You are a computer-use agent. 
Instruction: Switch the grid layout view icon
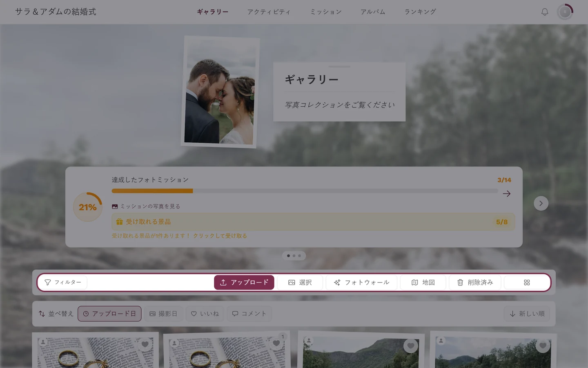(527, 283)
